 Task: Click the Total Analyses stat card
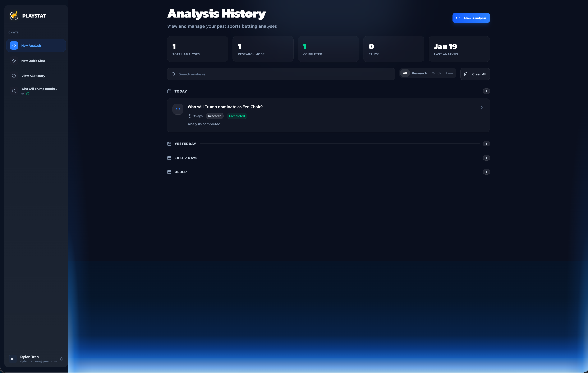coord(198,49)
